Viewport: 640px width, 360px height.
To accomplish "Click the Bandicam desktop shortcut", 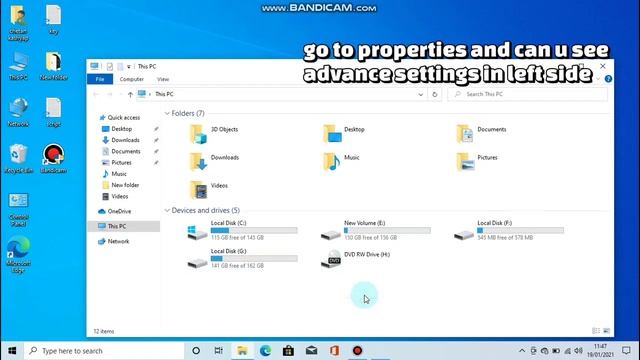I will [53, 159].
